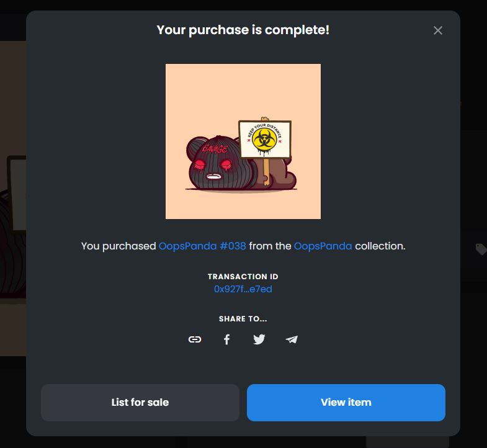Image resolution: width=487 pixels, height=448 pixels.
Task: Visit the OopsPanda collection link
Action: pyautogui.click(x=323, y=246)
